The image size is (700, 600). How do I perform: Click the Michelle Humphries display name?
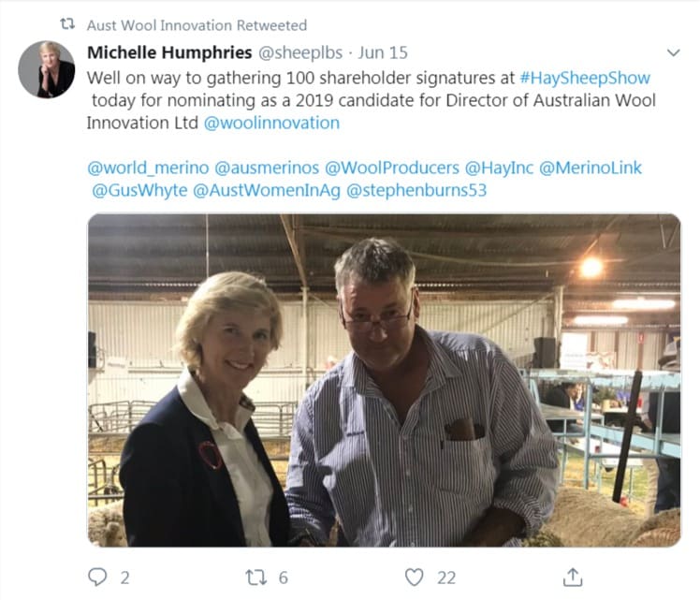pyautogui.click(x=169, y=52)
